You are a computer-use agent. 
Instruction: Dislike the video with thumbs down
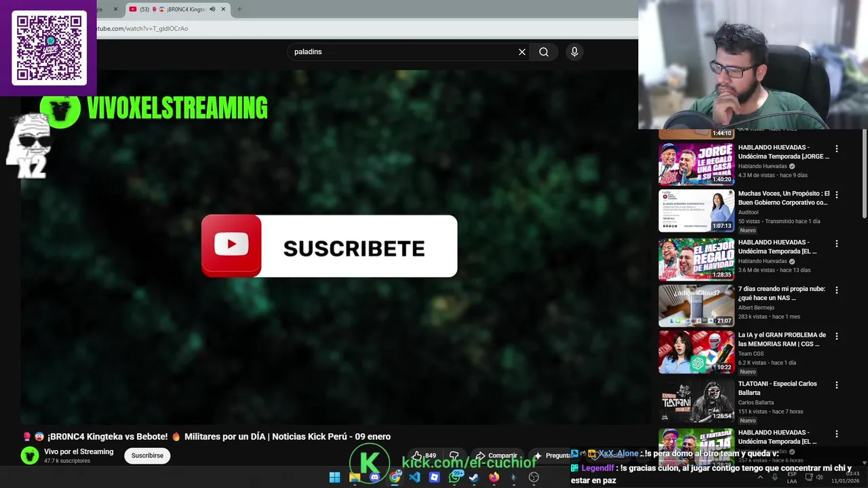pyautogui.click(x=454, y=455)
